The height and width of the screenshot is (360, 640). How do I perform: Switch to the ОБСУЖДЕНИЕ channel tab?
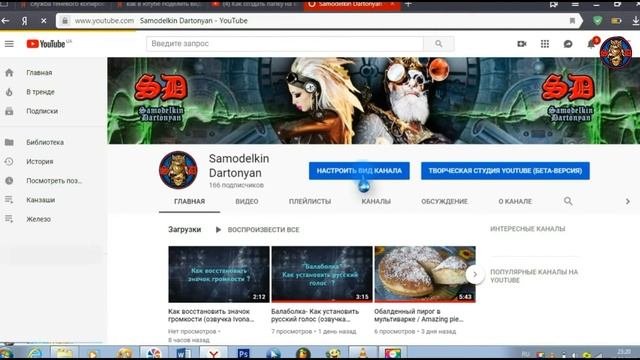444,201
